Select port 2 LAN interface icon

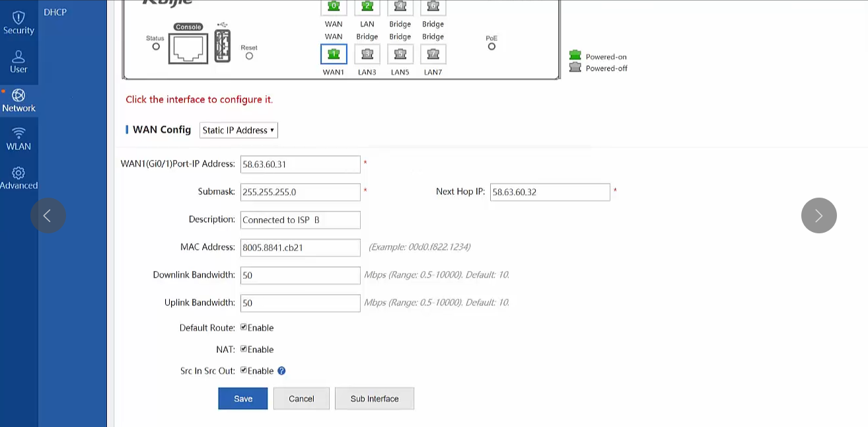tap(367, 7)
